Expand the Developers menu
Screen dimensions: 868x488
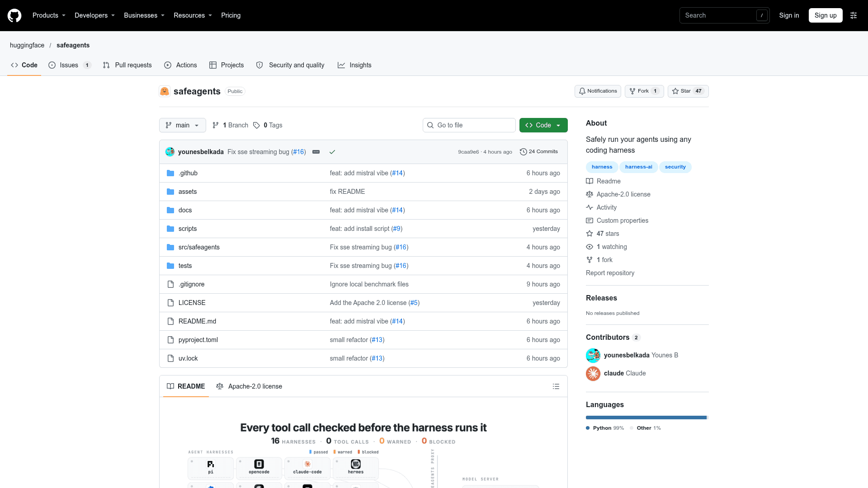coord(94,15)
